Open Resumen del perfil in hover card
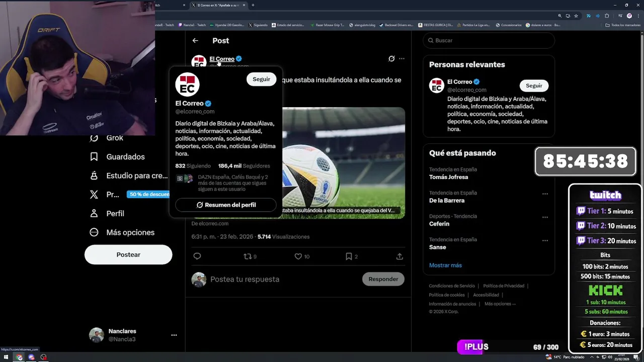644x362 pixels. click(226, 205)
